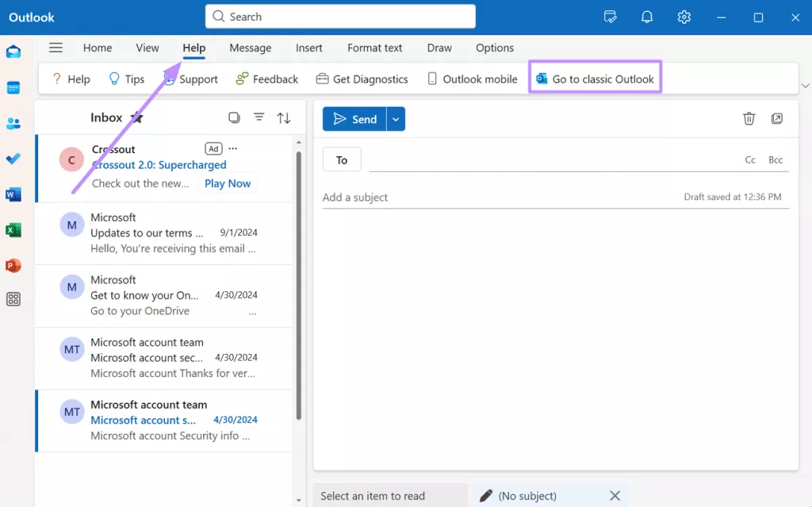The height and width of the screenshot is (507, 812).
Task: Toggle the hamburger navigation pane icon
Action: (56, 48)
